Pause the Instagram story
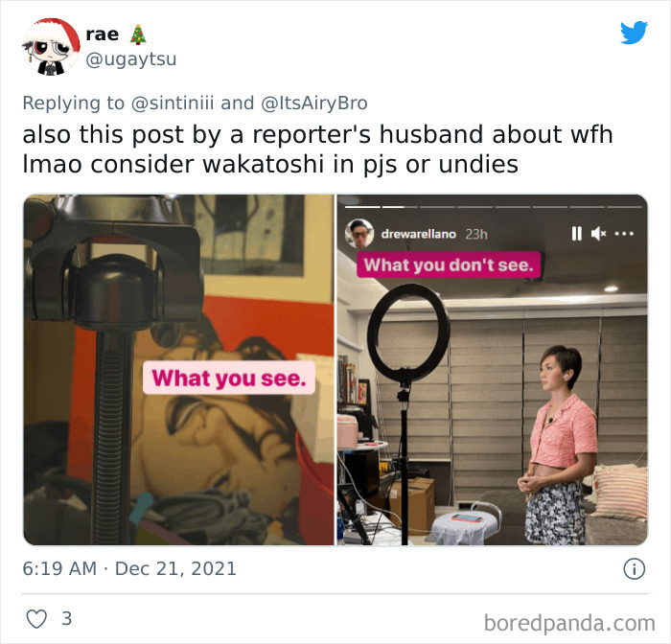 click(576, 234)
